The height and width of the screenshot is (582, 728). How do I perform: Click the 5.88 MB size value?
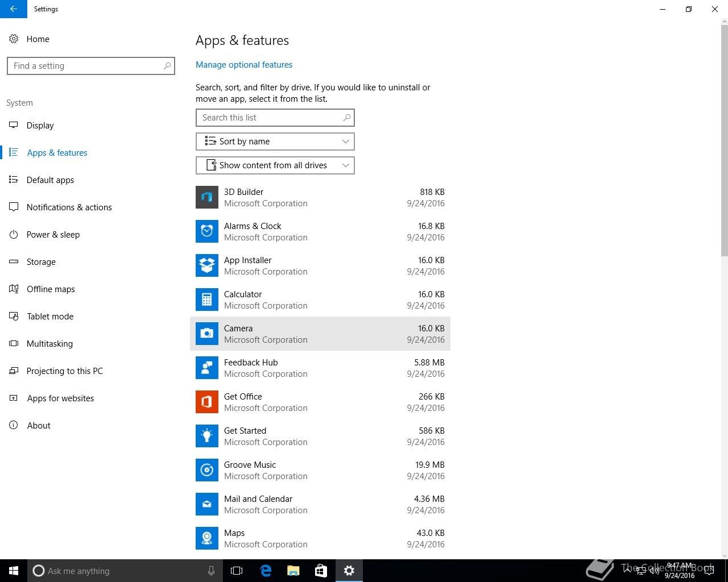(429, 363)
